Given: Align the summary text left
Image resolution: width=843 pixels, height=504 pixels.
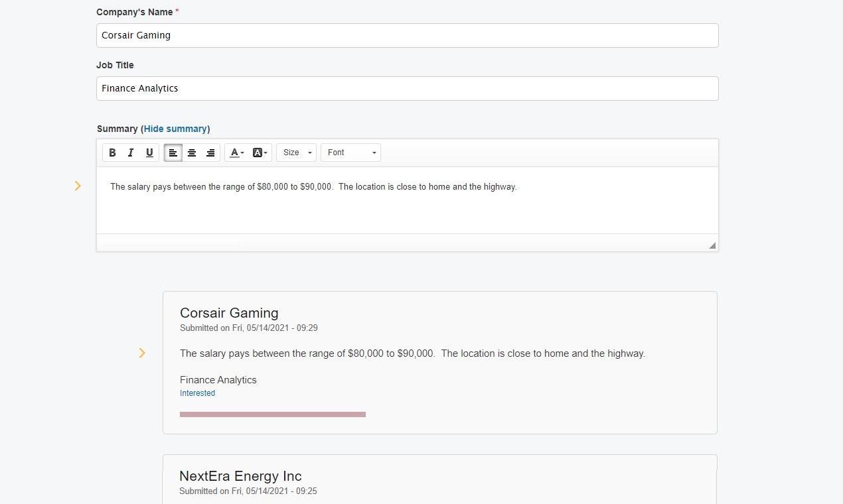Looking at the screenshot, I should pos(173,153).
